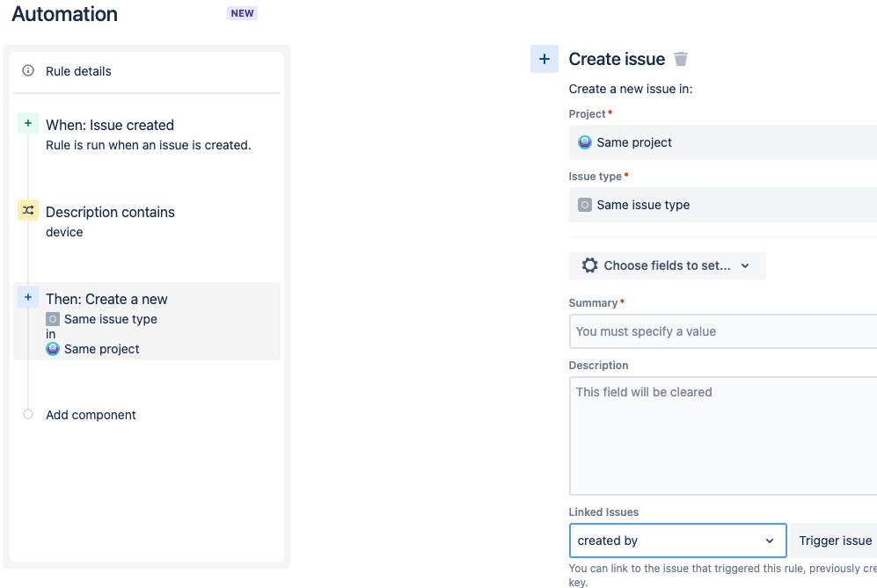Click 'Rule is run when an issue is created.' text
Viewport: 877px width, 588px height.
(x=148, y=145)
